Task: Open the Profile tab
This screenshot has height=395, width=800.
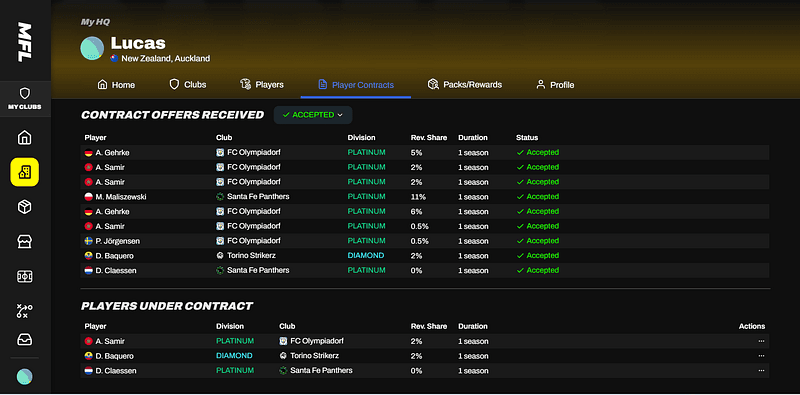Action: 555,85
